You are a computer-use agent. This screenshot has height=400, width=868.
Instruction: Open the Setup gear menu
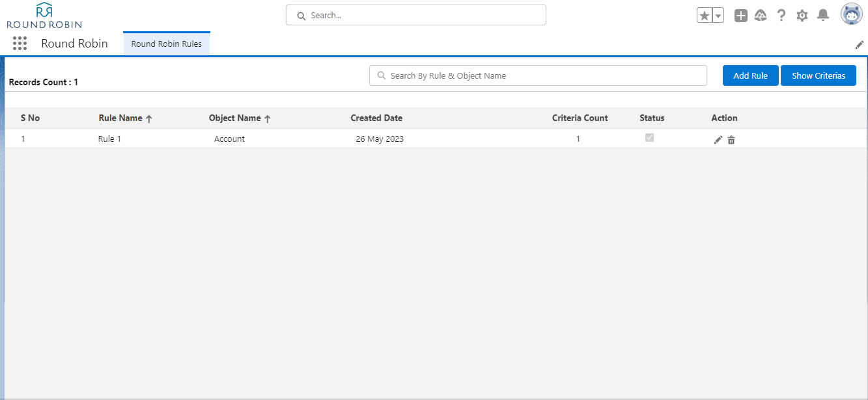(x=802, y=16)
